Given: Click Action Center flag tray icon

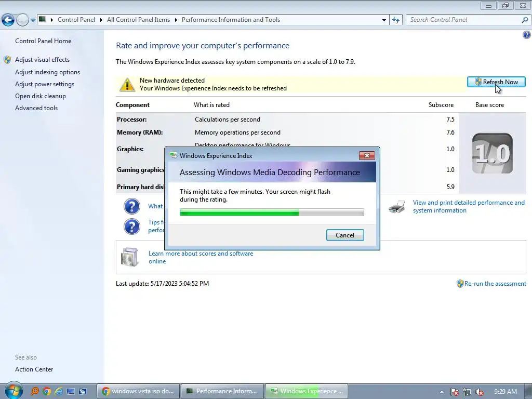Looking at the screenshot, I should [455, 392].
